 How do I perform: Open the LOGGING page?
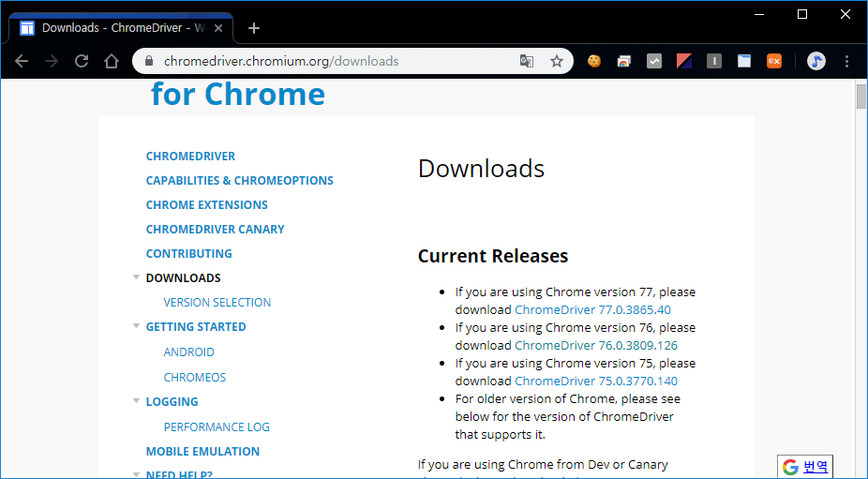tap(172, 401)
